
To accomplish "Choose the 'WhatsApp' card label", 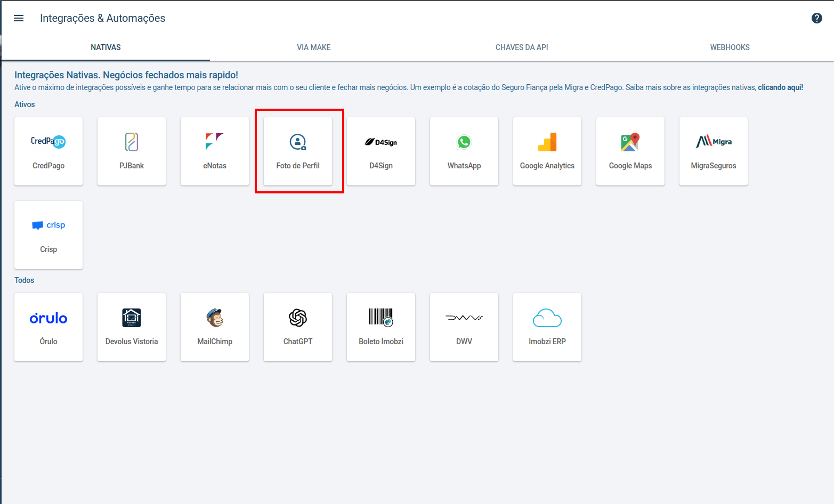I will [x=464, y=166].
